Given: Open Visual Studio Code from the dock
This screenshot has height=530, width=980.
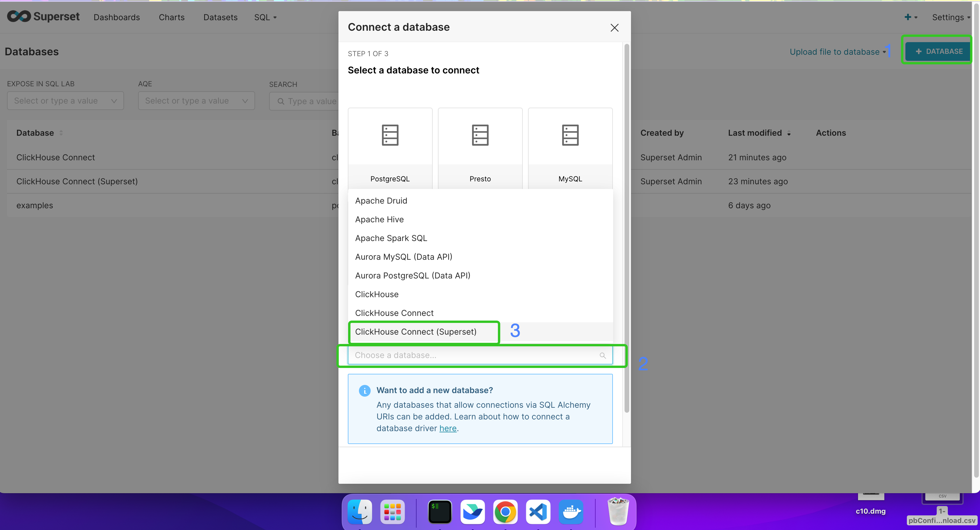Looking at the screenshot, I should click(x=538, y=512).
